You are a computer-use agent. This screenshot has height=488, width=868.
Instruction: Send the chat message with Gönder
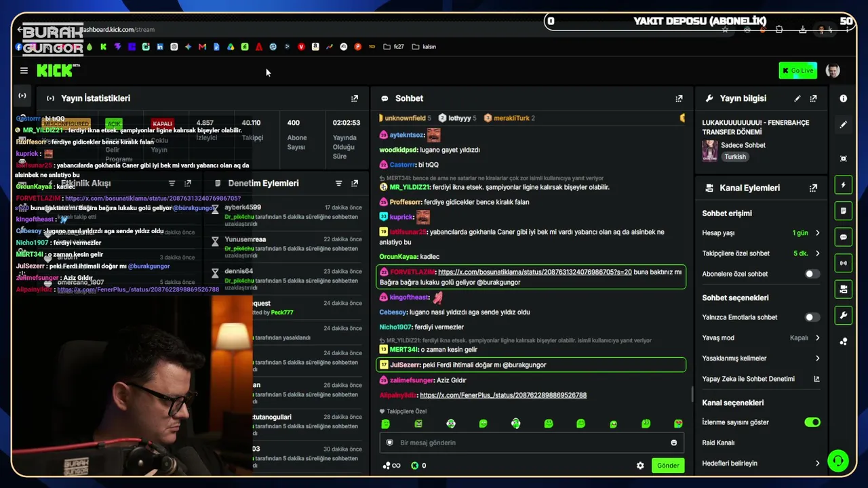(668, 466)
